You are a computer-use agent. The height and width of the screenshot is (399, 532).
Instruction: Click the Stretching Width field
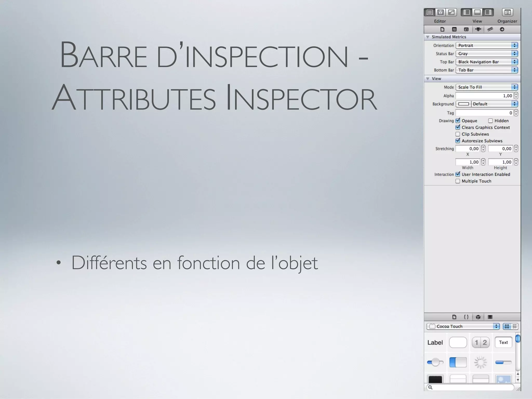(x=468, y=162)
